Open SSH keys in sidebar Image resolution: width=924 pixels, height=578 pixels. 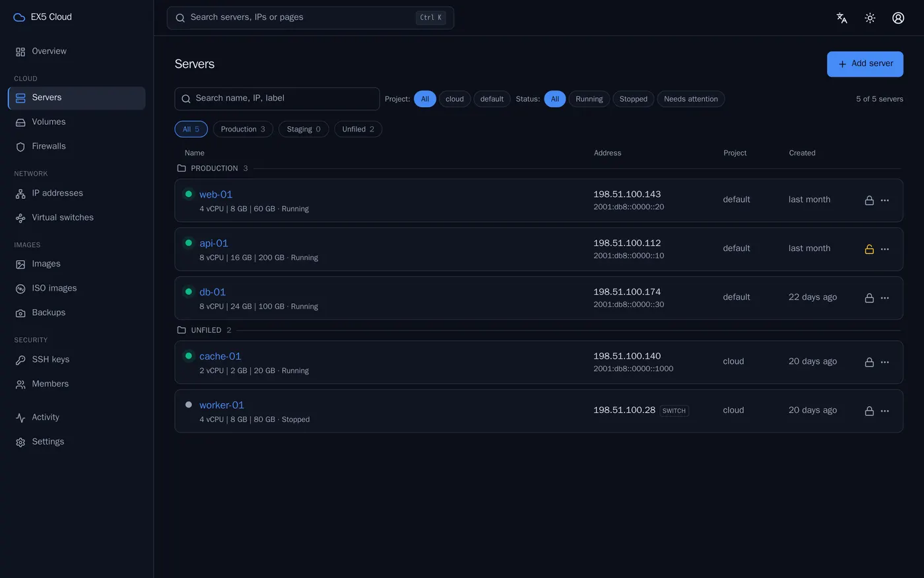(x=77, y=360)
